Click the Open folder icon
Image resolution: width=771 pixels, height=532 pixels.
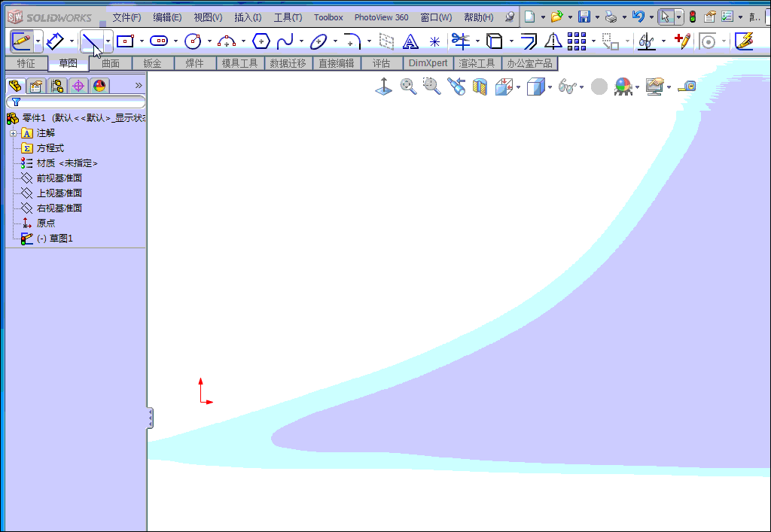click(x=556, y=17)
